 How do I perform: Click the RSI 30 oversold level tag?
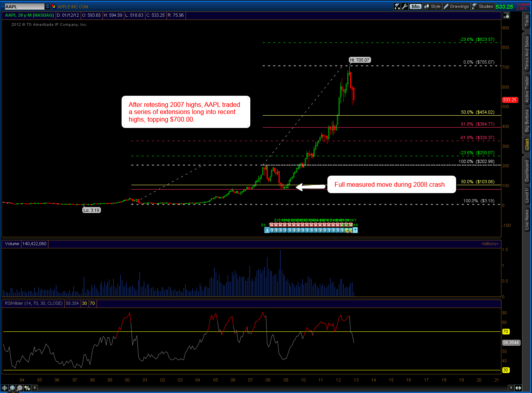(x=505, y=370)
